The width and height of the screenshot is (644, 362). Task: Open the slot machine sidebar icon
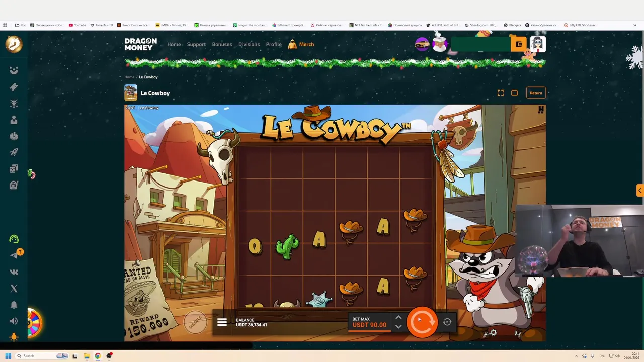point(14,185)
